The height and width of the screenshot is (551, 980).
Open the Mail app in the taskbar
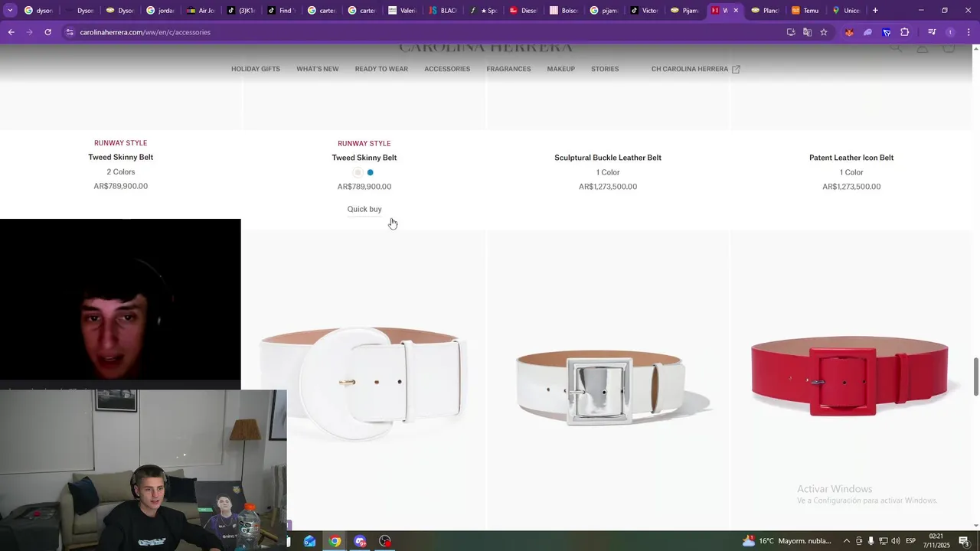click(309, 541)
